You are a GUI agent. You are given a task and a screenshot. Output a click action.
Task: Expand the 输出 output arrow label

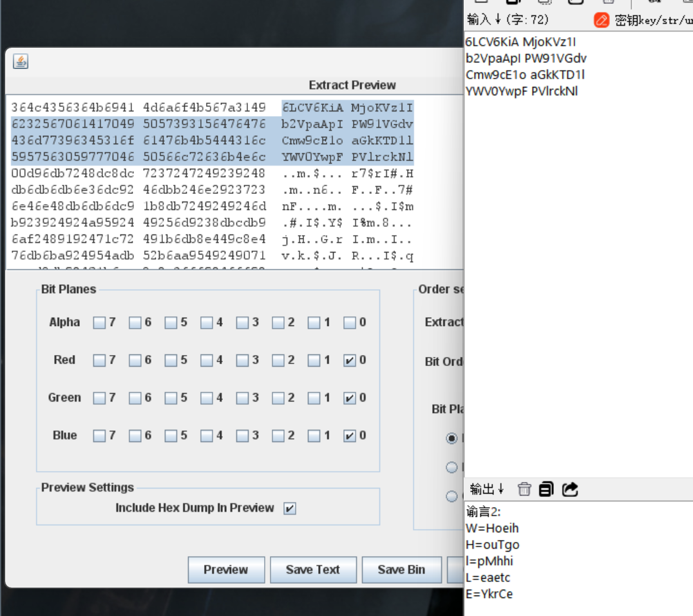point(488,489)
